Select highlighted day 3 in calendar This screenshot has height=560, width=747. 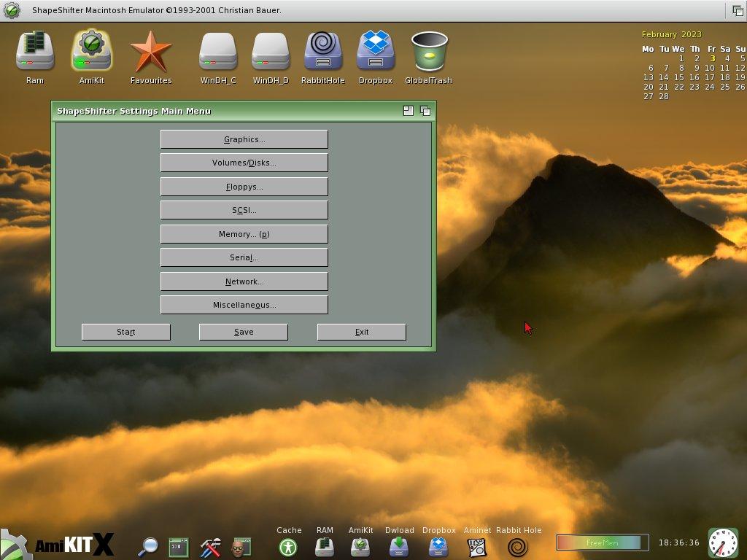[x=713, y=58]
